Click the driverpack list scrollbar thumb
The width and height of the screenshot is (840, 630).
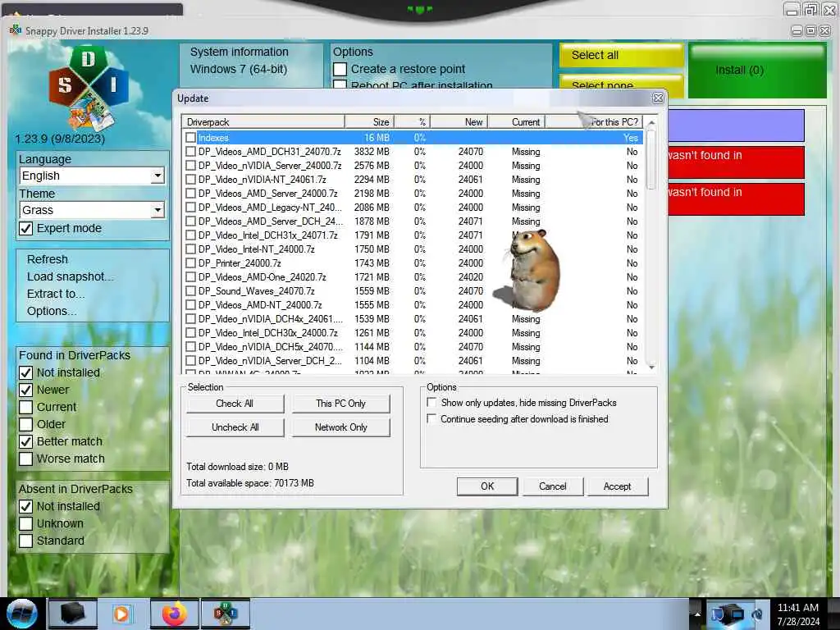tap(651, 158)
